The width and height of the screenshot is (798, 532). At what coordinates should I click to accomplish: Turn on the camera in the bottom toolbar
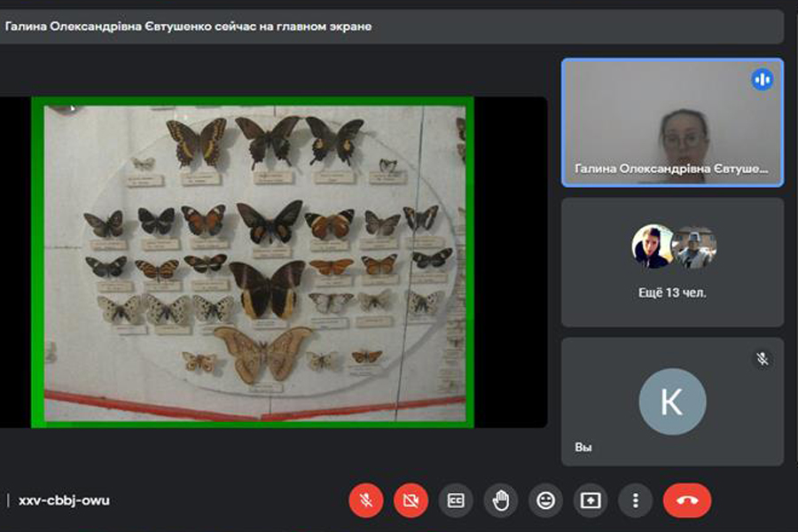(411, 501)
